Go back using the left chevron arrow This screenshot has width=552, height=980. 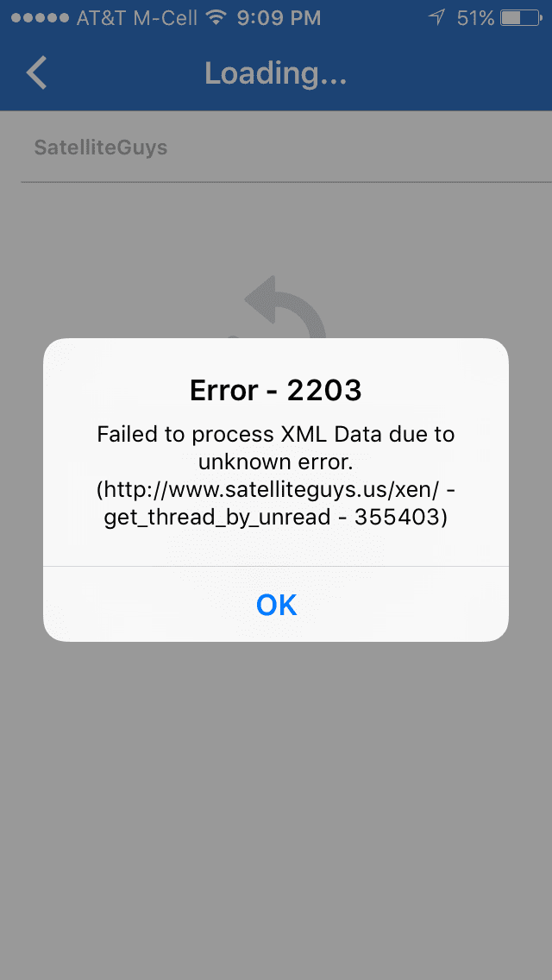pyautogui.click(x=36, y=72)
